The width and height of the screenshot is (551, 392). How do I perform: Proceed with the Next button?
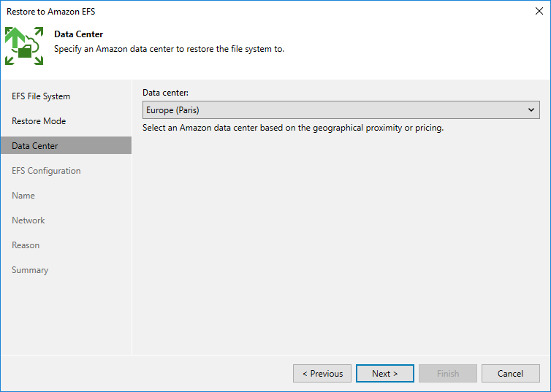[x=385, y=374]
